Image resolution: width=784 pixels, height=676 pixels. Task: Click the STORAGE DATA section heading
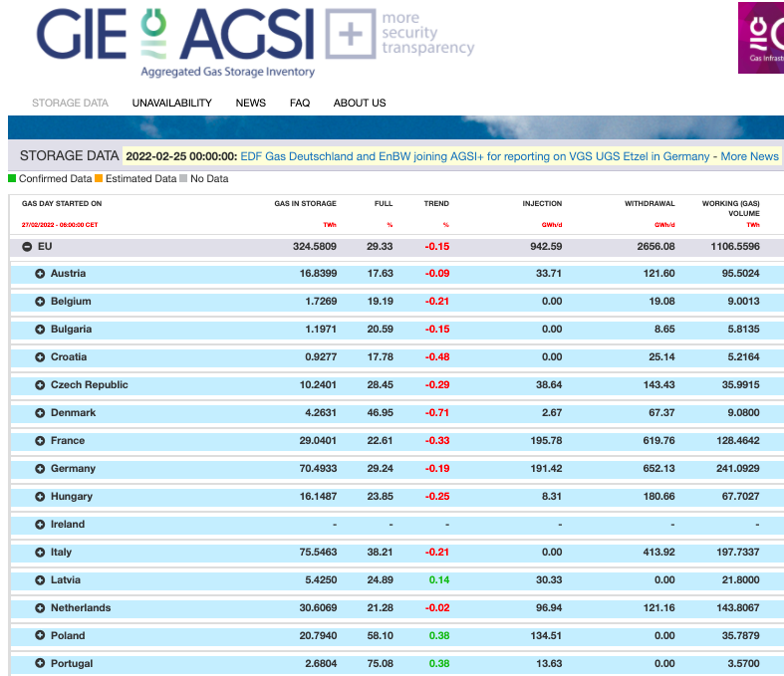click(x=69, y=156)
